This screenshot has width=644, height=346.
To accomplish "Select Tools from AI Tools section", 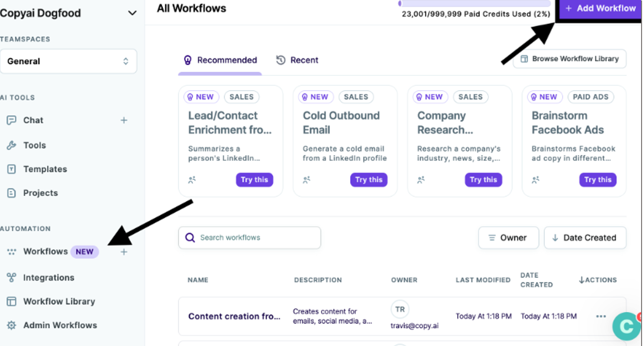I will pyautogui.click(x=34, y=145).
